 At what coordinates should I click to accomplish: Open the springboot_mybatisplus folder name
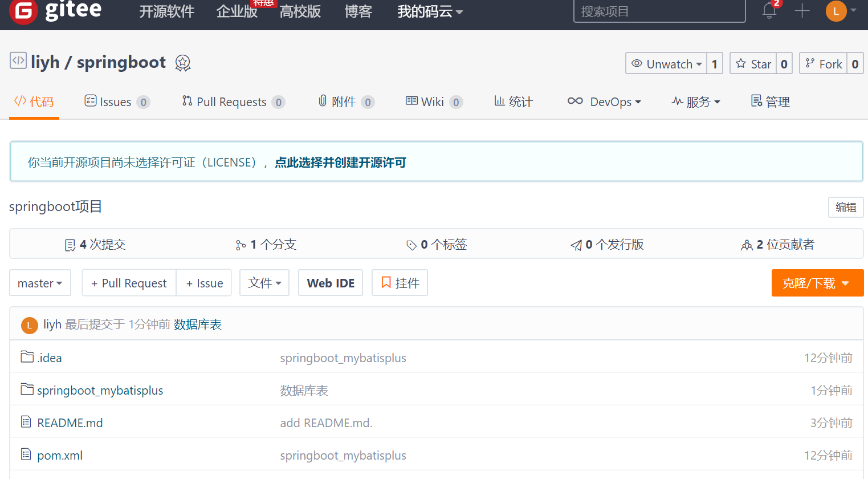pyautogui.click(x=100, y=390)
